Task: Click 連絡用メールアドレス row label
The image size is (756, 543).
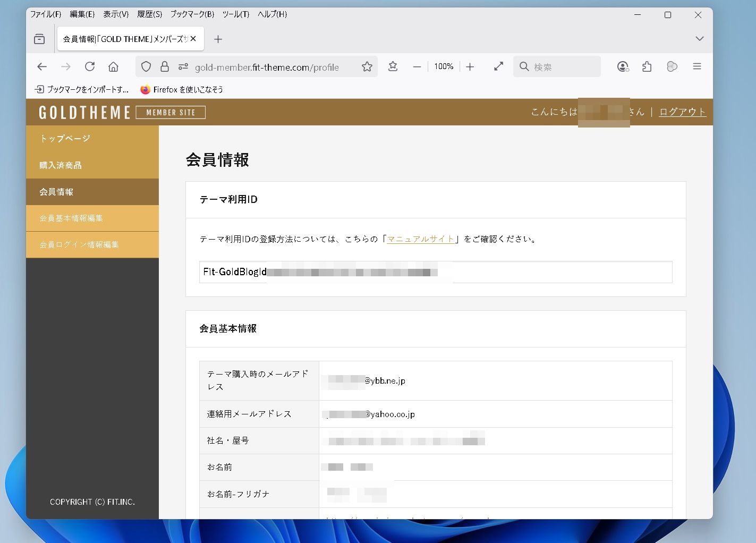Action: point(259,414)
